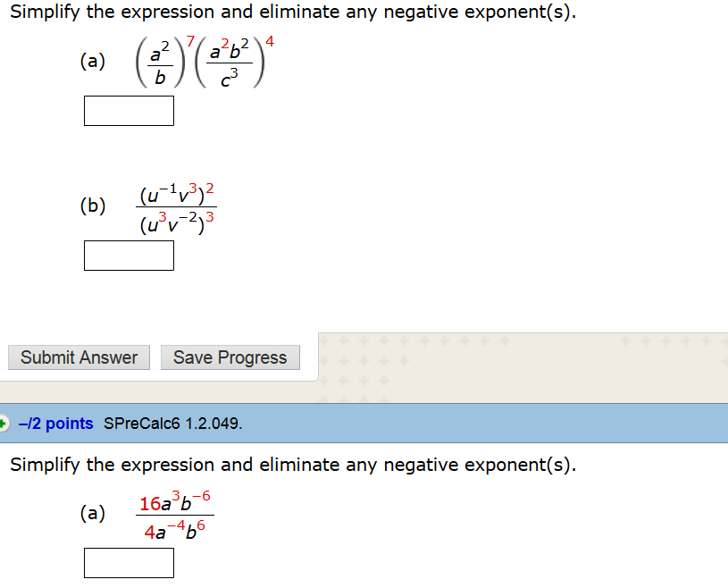
Task: Click the blue question header bar
Action: [357, 424]
